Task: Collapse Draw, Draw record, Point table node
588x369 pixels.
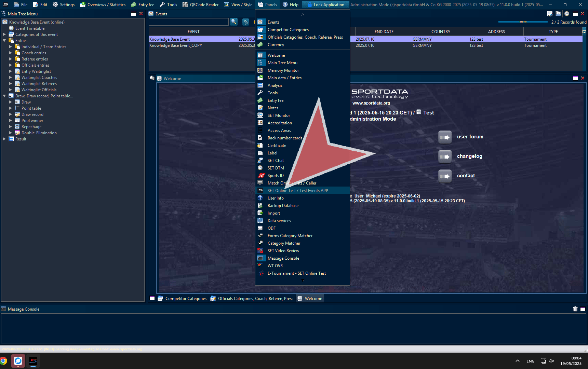Action: point(4,96)
